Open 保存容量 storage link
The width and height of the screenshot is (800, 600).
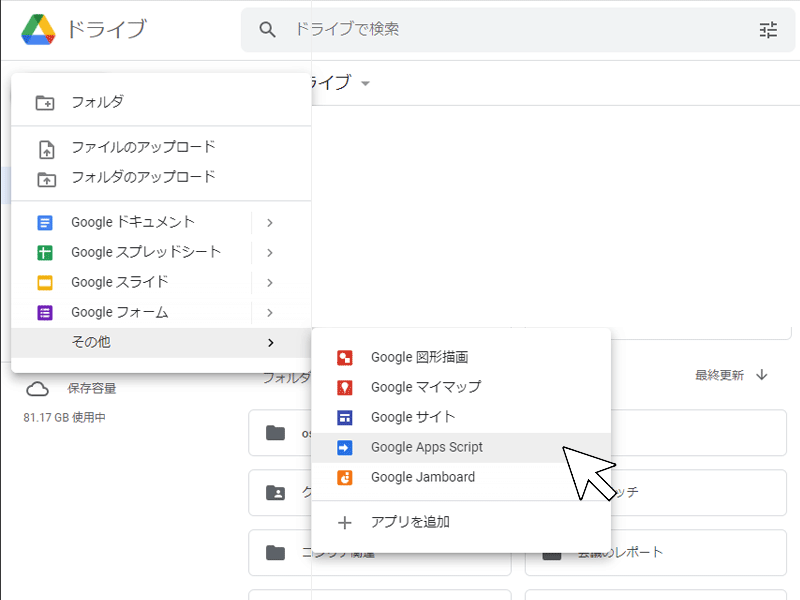(x=92, y=389)
